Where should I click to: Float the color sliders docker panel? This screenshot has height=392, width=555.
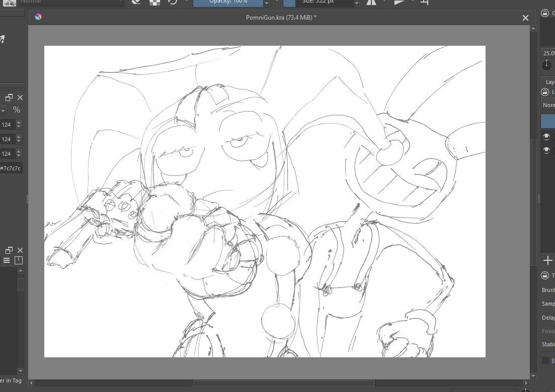click(x=9, y=97)
